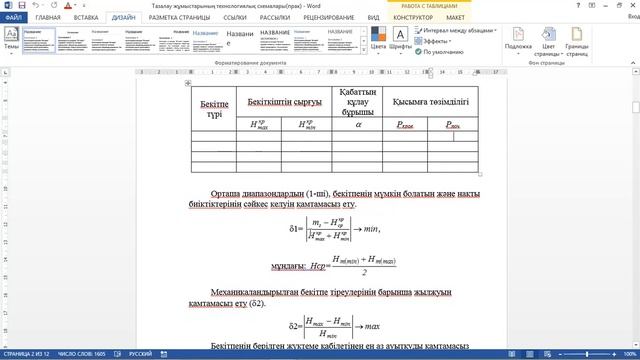
Task: Open the КОНСТРУКТОР table tools tab
Action: pos(413,18)
